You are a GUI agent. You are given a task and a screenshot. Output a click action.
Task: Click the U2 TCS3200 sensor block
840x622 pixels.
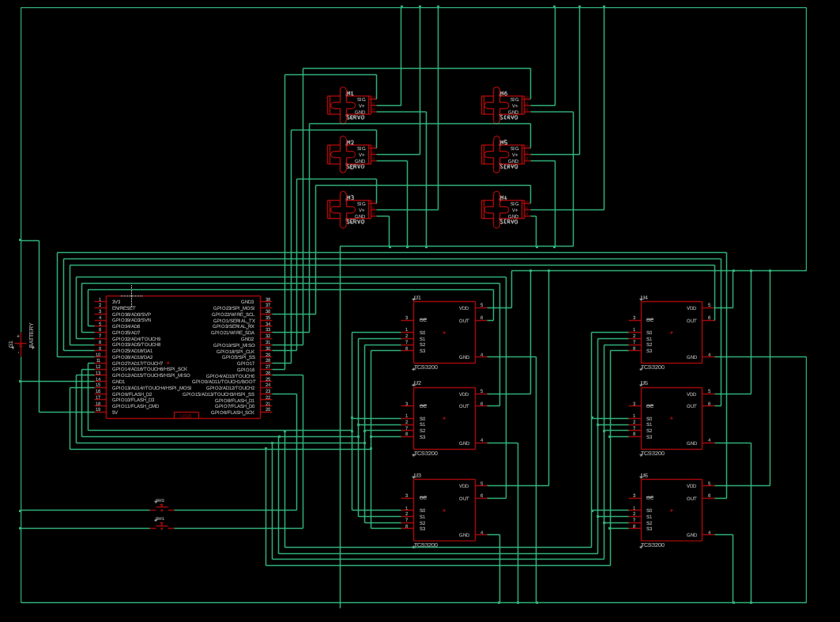tap(444, 418)
